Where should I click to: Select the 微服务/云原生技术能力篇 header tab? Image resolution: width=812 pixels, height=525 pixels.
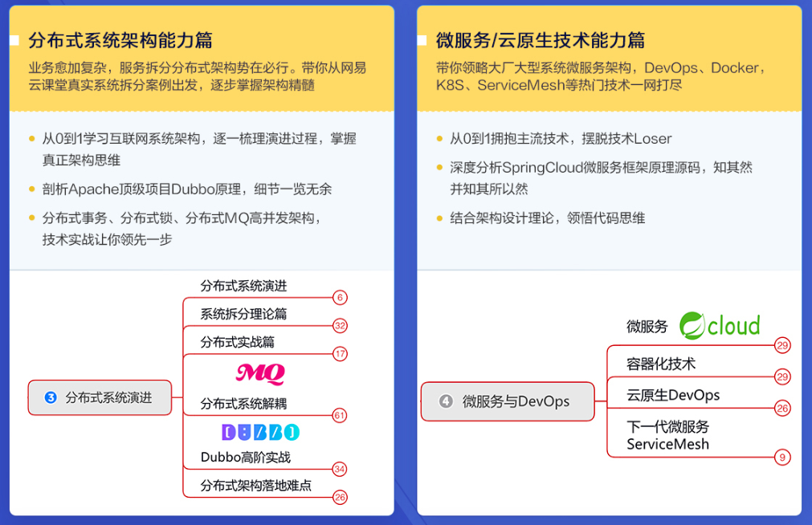click(x=537, y=36)
